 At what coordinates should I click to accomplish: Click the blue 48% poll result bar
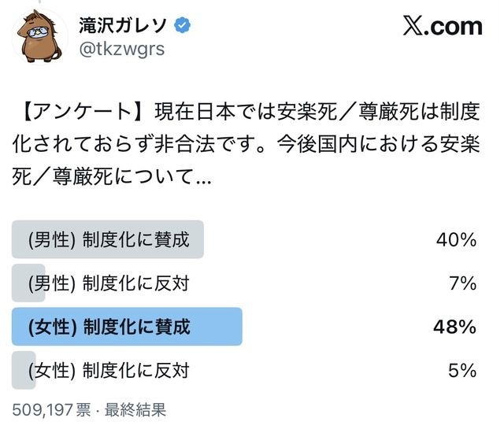click(127, 327)
